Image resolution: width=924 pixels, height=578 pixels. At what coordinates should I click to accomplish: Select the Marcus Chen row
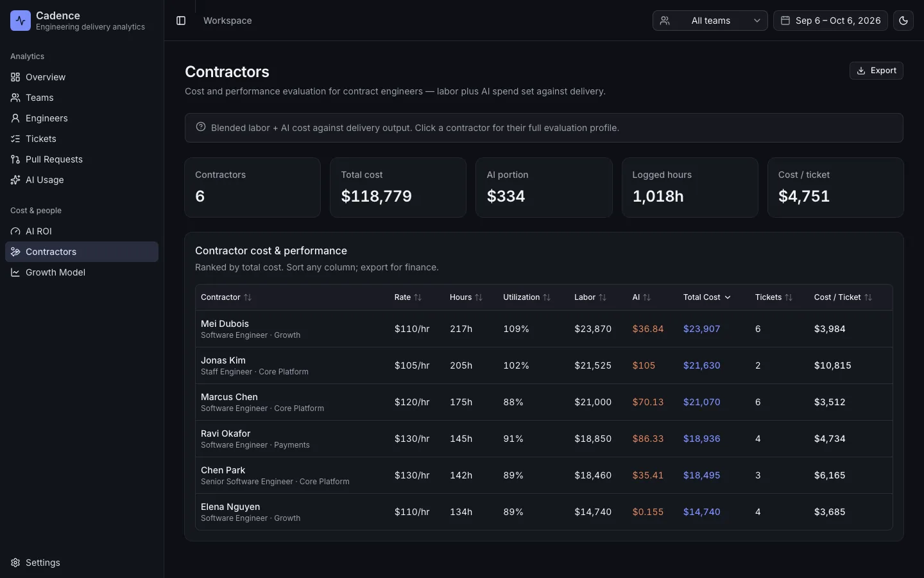coord(544,402)
